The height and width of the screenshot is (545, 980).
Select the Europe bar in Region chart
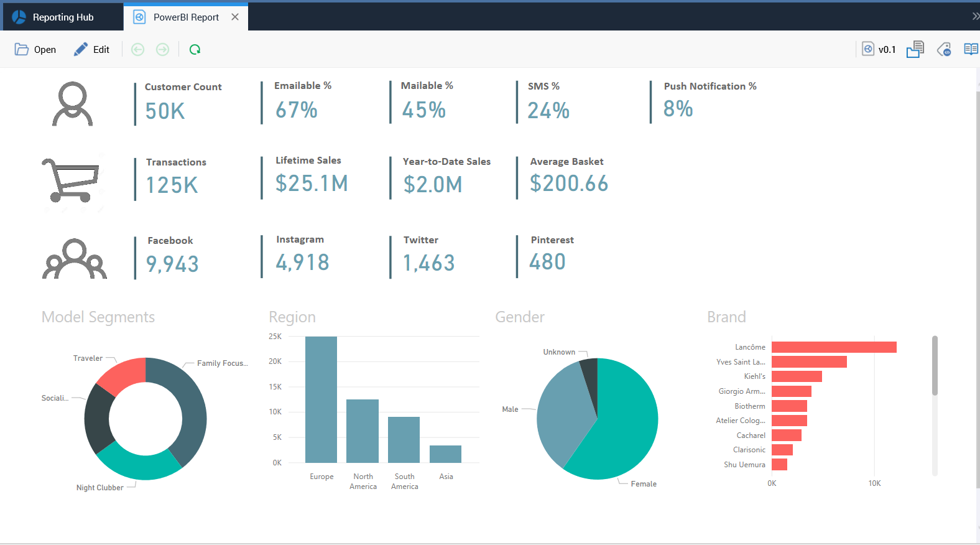(x=321, y=399)
